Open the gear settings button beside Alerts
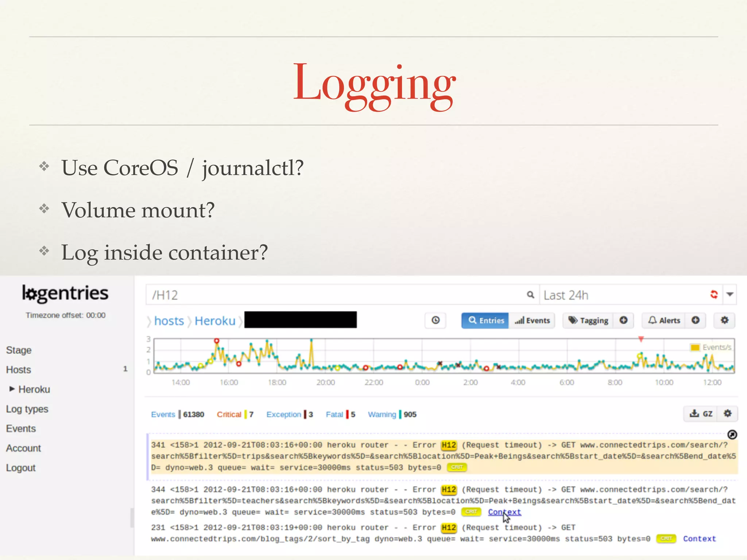This screenshot has width=747, height=560. click(724, 320)
